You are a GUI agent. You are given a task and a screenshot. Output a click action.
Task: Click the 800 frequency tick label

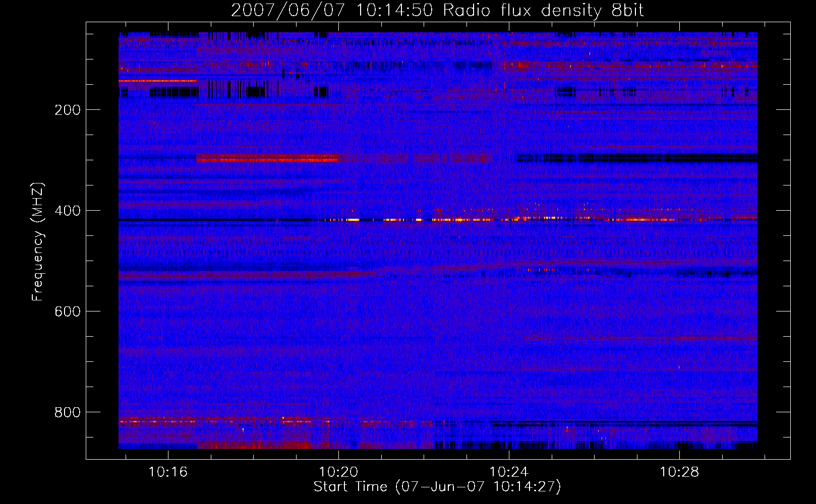(68, 412)
